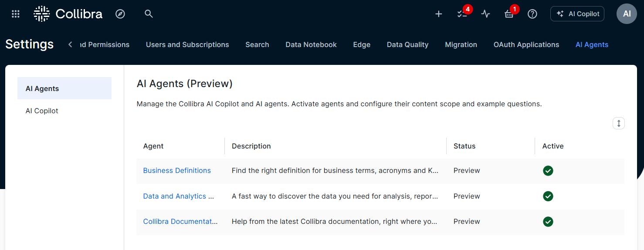Click the search magnifier icon
Image resolution: width=644 pixels, height=250 pixels.
(149, 14)
